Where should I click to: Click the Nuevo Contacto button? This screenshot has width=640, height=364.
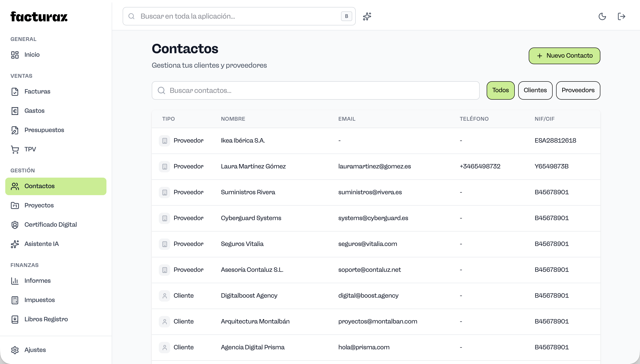564,56
